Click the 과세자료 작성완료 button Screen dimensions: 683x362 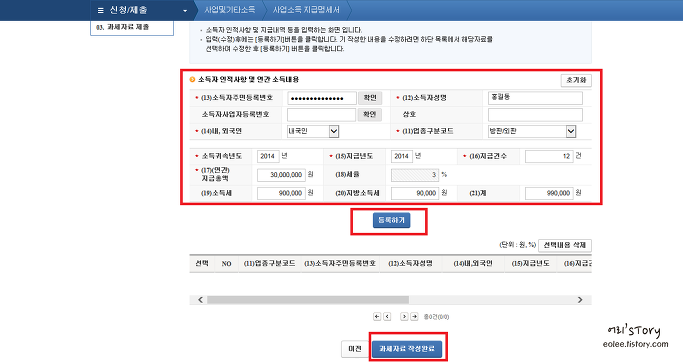pyautogui.click(x=406, y=349)
